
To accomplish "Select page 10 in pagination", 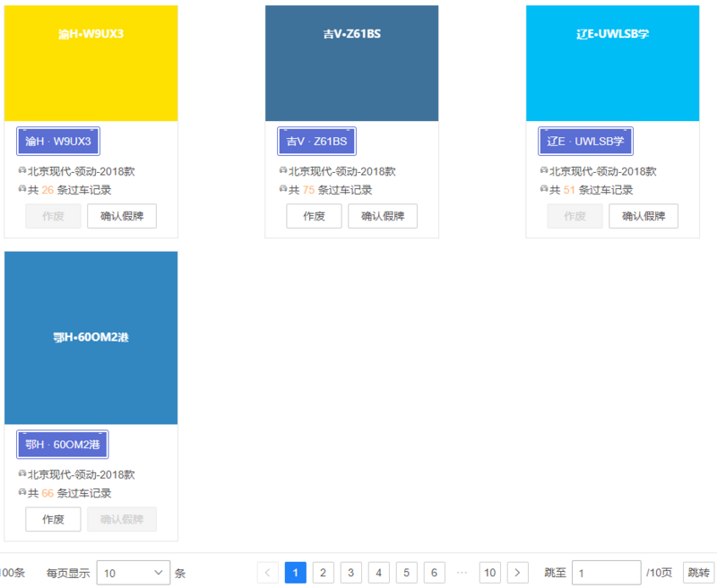I will tap(489, 573).
